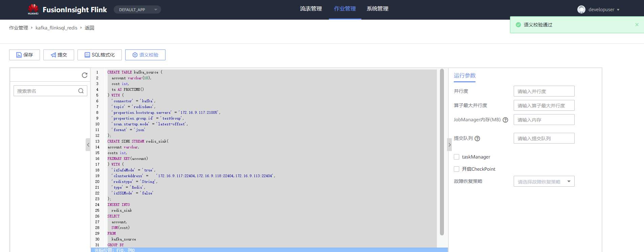Save the job with 保存 button
The image size is (644, 252).
tap(24, 55)
